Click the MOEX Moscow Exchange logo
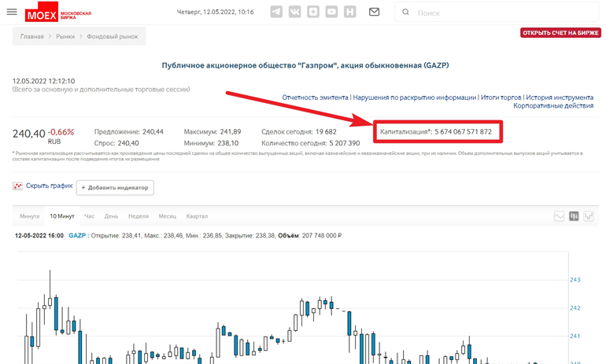The height and width of the screenshot is (364, 606). point(58,13)
